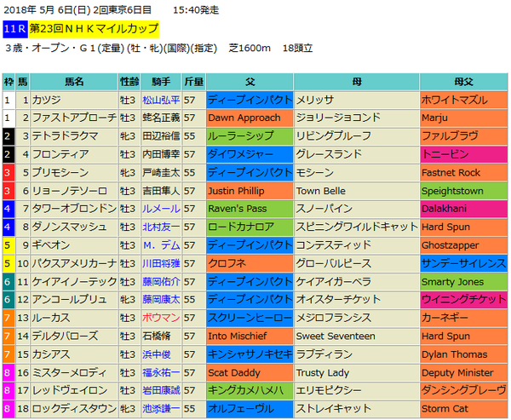The height and width of the screenshot is (420, 511).
Task: Click sire cell ルーラーシップ
Action: click(250, 136)
